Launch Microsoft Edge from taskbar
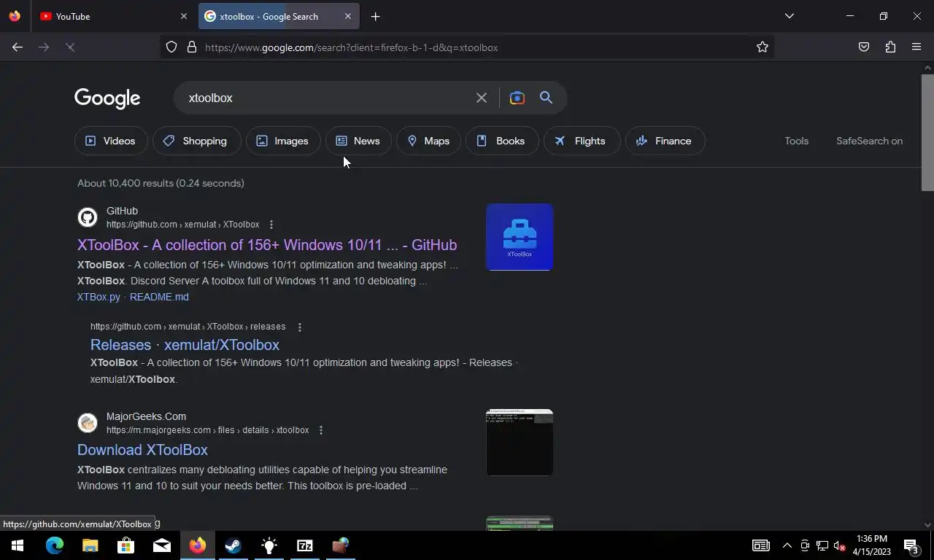 [55, 545]
